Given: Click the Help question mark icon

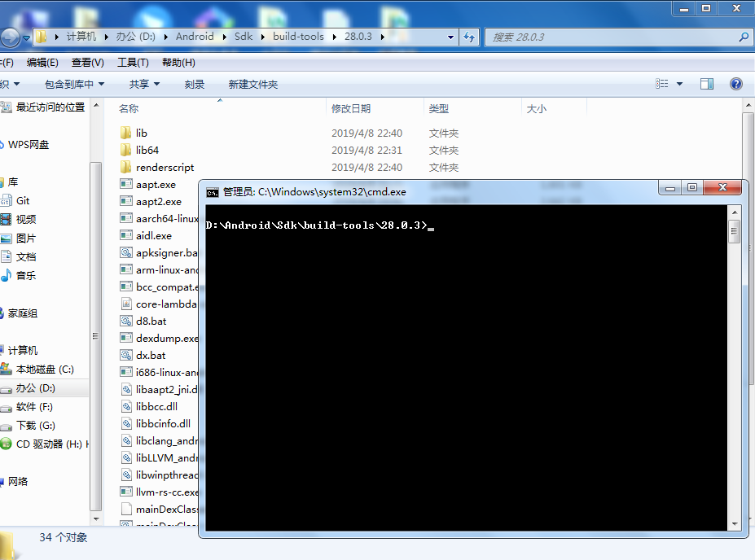Looking at the screenshot, I should pyautogui.click(x=735, y=83).
